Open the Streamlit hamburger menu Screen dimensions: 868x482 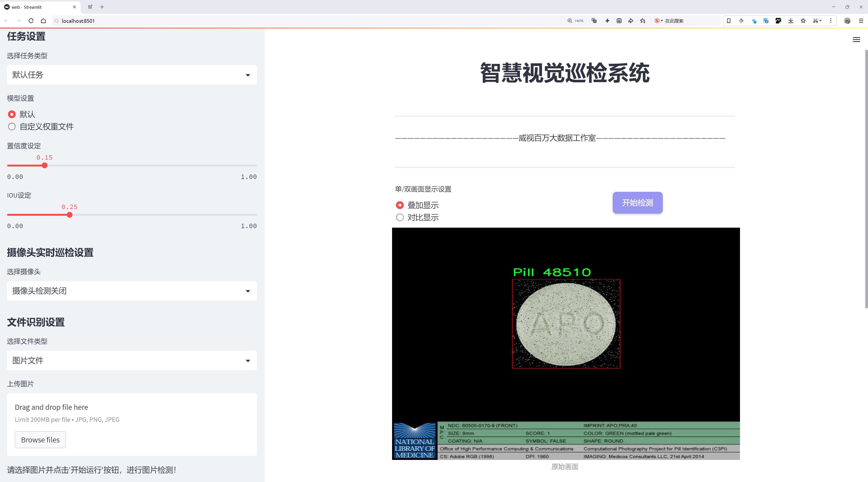coord(856,40)
